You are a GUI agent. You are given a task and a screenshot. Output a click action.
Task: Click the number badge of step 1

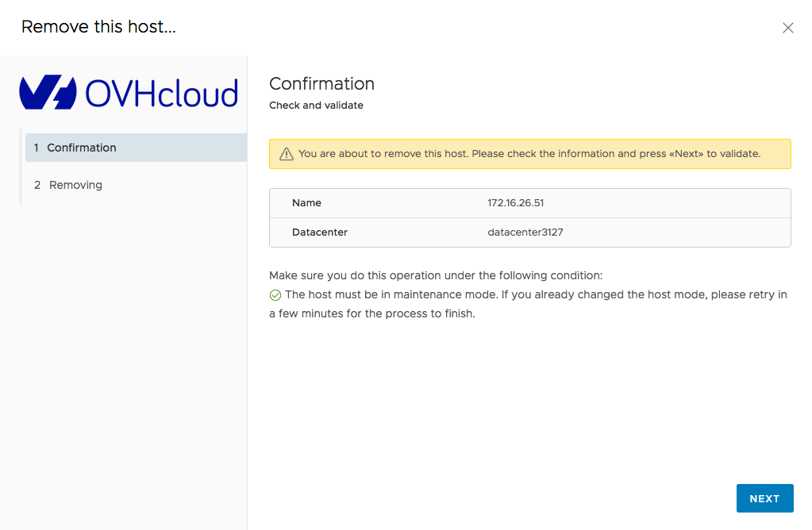[37, 148]
